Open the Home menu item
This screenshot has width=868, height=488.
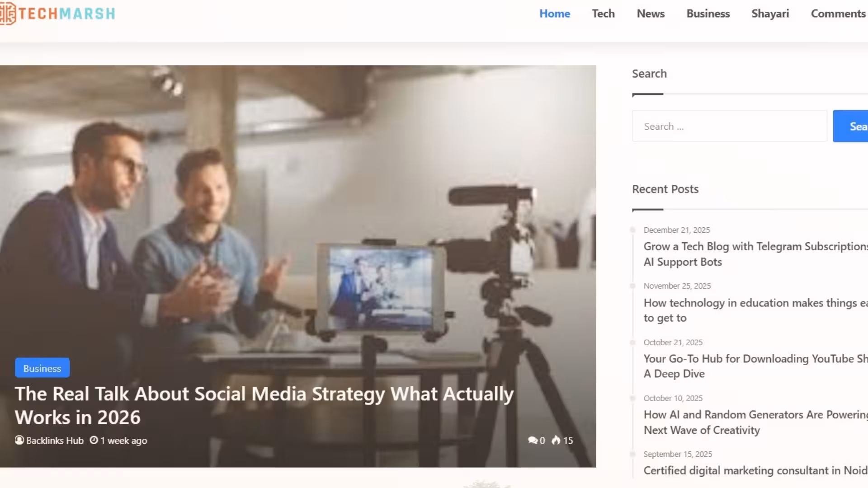(x=555, y=14)
